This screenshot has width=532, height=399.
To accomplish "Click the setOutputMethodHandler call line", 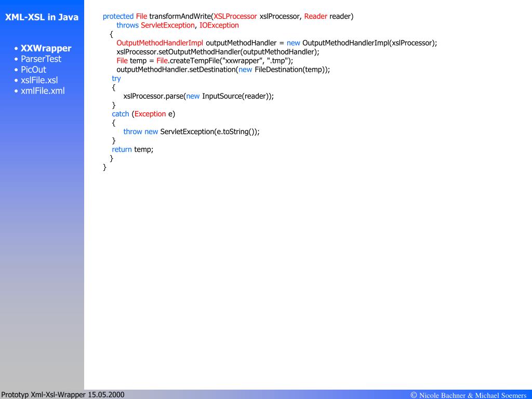I will pos(218,52).
